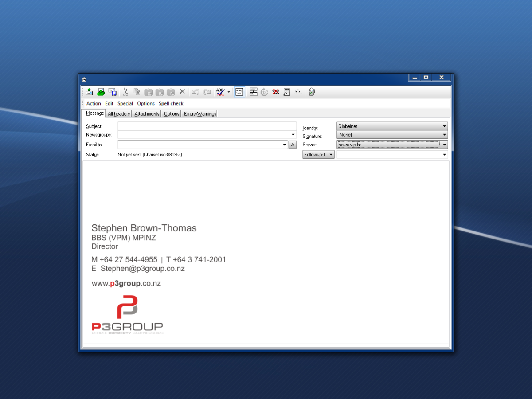Viewport: 532px width, 399px height.
Task: Click the Followup-T header button
Action: tap(318, 155)
